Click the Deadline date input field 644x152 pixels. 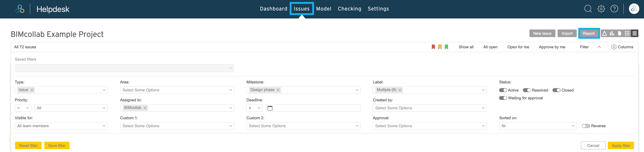click(x=313, y=108)
